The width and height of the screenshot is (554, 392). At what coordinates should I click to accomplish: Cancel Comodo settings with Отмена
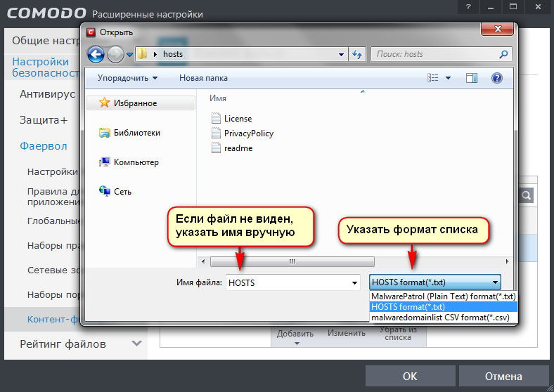pyautogui.click(x=503, y=376)
